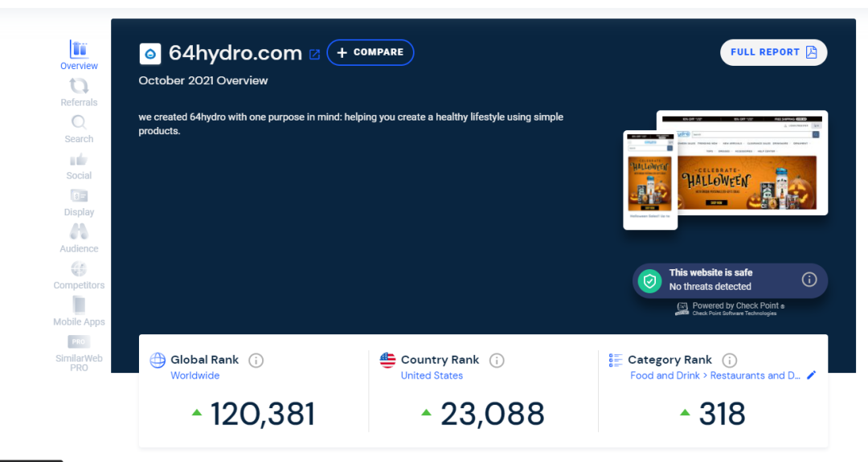Click country rank value 23,088
This screenshot has height=462, width=868.
[492, 414]
